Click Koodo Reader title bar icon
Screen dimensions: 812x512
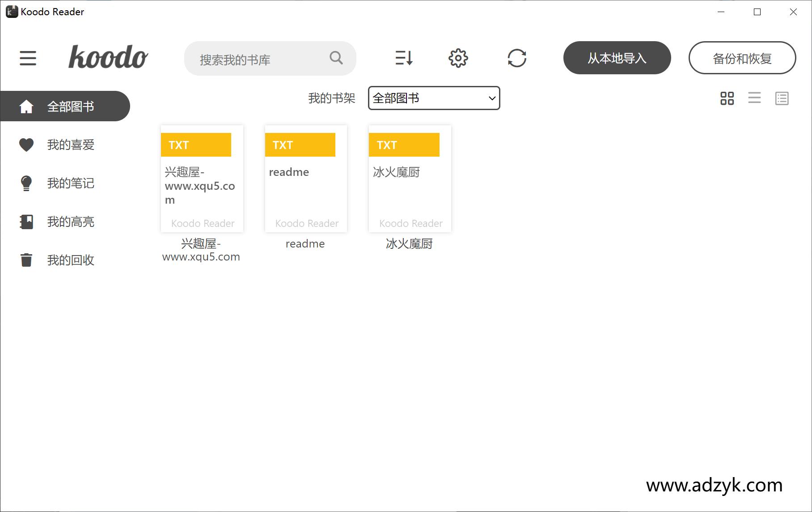(12, 12)
